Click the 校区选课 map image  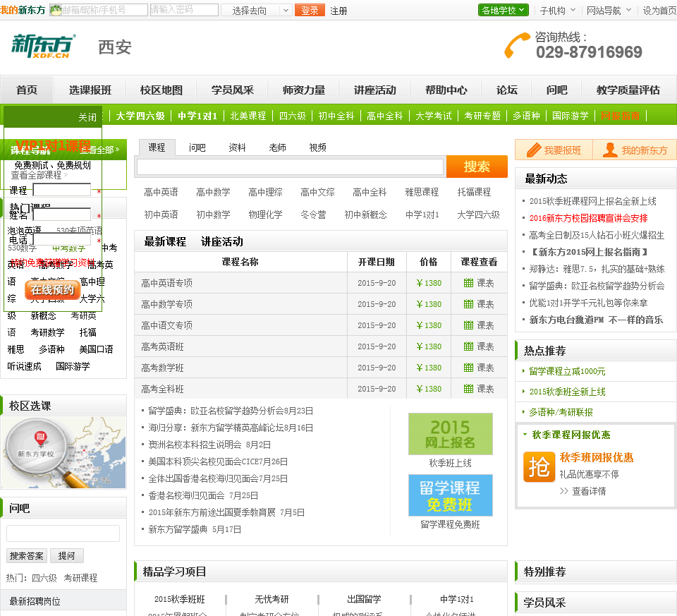[x=63, y=453]
